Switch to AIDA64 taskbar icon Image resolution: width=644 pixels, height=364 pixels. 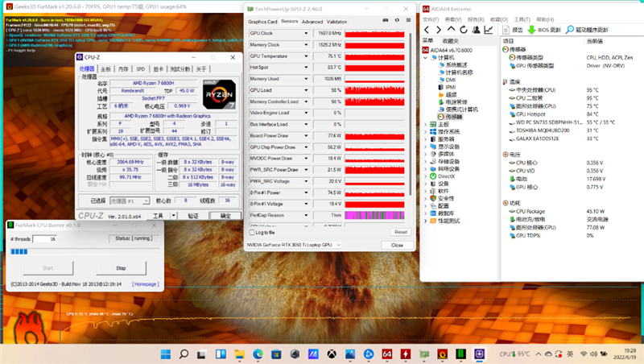tap(387, 354)
